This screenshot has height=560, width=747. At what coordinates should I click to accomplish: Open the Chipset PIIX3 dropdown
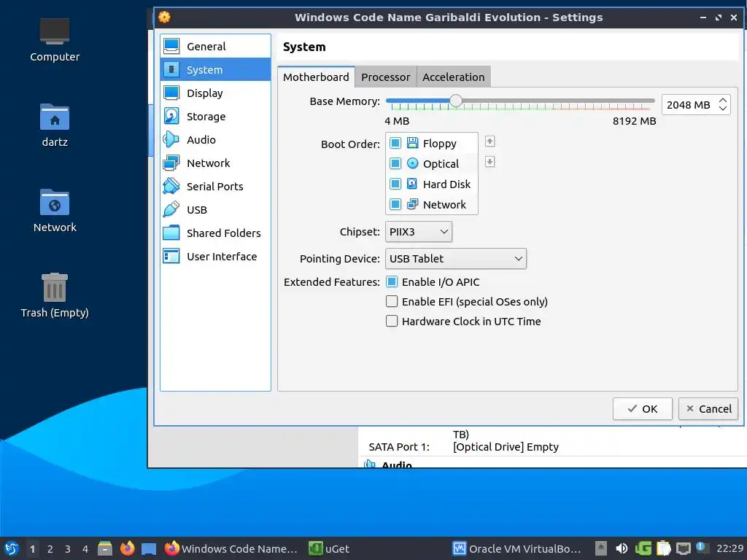(x=418, y=232)
